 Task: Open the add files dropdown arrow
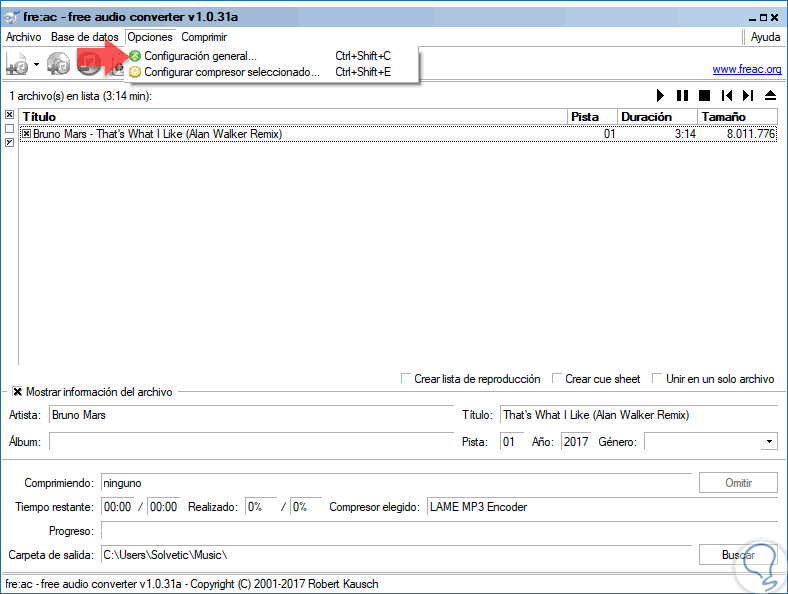click(x=36, y=64)
